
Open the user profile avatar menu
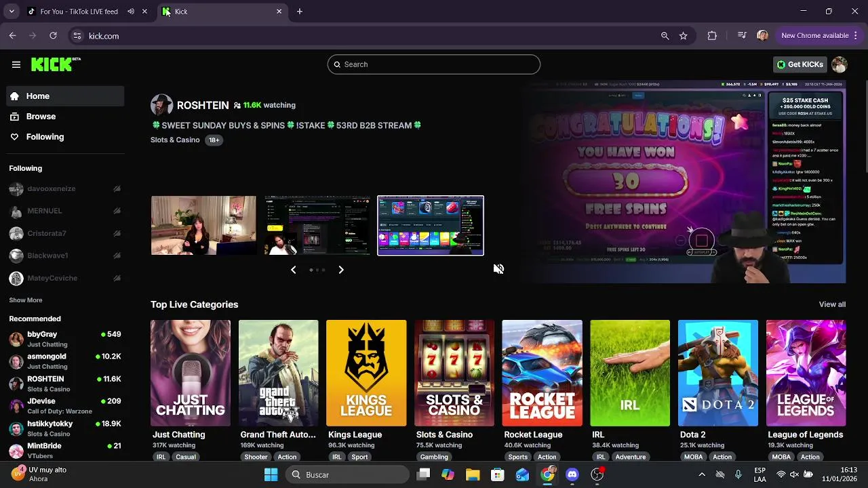coord(840,64)
